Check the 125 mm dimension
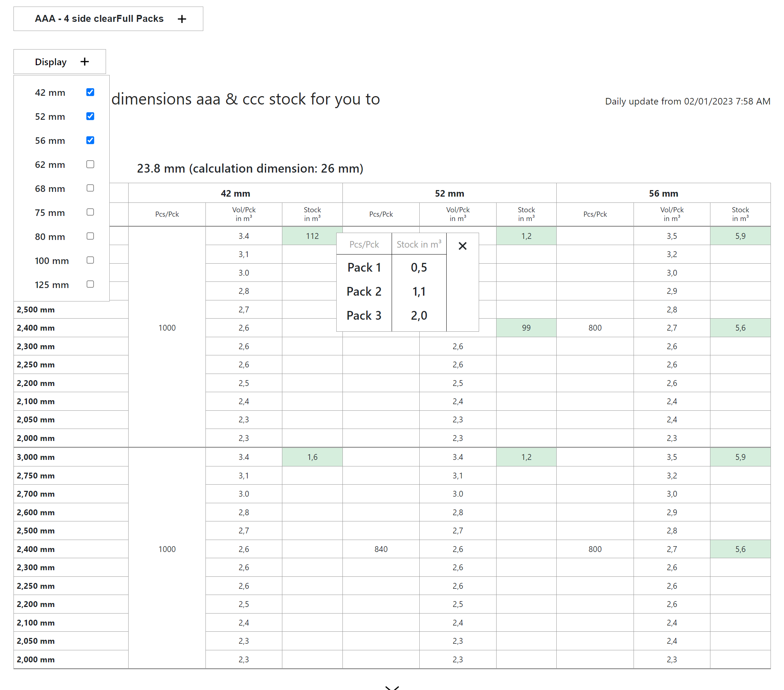Image resolution: width=784 pixels, height=690 pixels. (x=90, y=284)
